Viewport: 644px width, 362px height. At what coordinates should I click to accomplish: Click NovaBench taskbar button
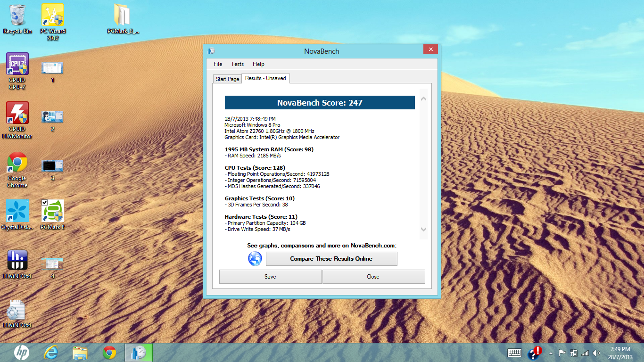point(139,353)
